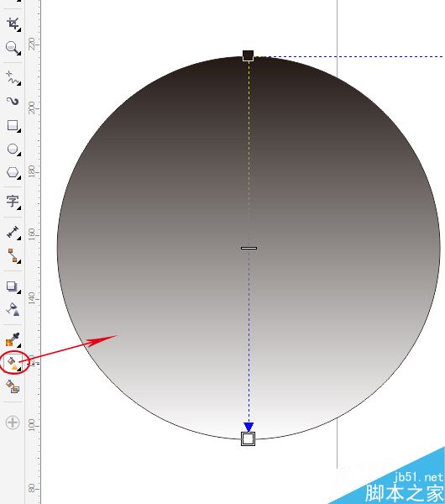Select the Crop tool
The height and width of the screenshot is (504, 445).
(x=13, y=24)
